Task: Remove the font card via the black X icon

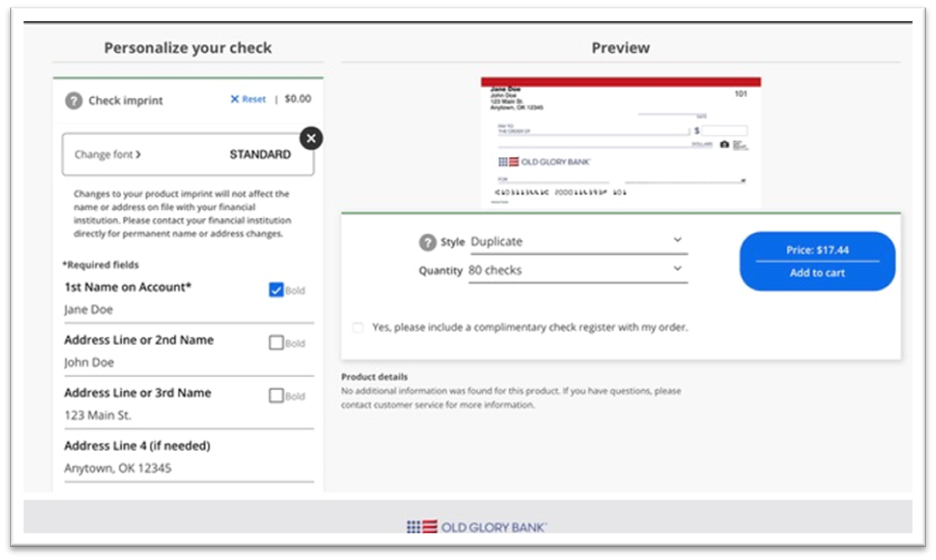Action: tap(311, 138)
